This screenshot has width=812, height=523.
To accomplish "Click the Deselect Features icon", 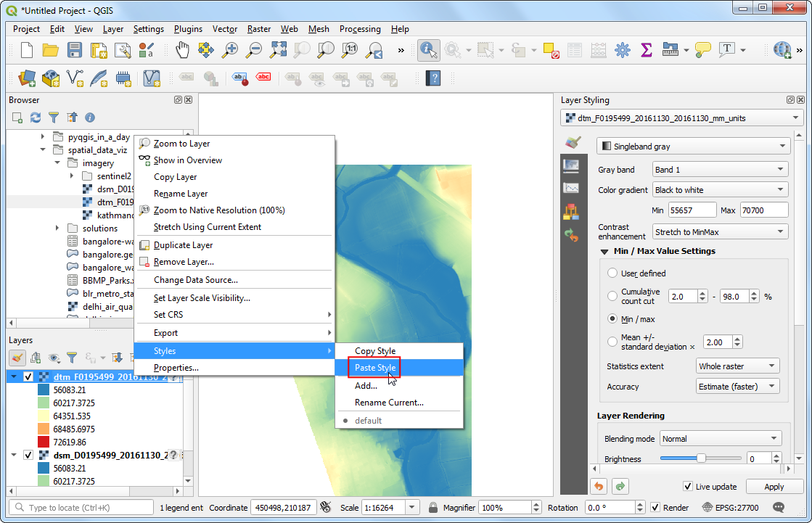I will point(551,50).
